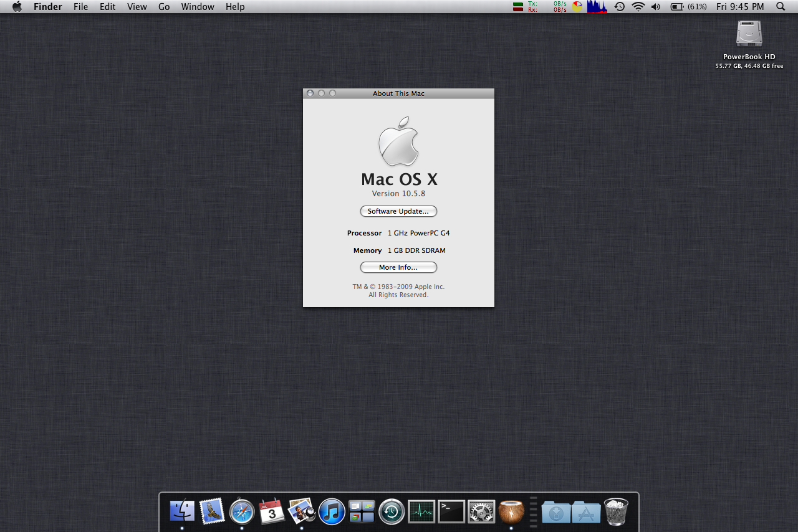Open Activity Monitor in the Dock
Screen dimensions: 798x532
click(421, 511)
